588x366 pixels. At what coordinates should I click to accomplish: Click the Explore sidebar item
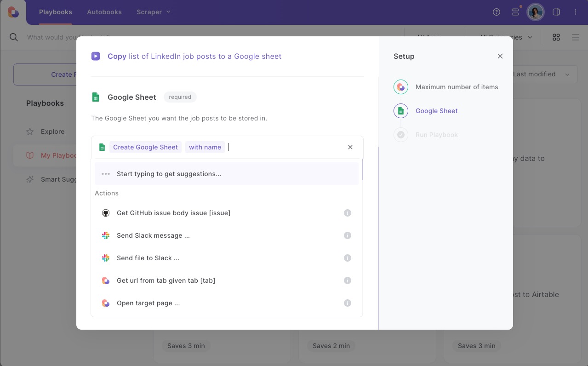tap(52, 132)
